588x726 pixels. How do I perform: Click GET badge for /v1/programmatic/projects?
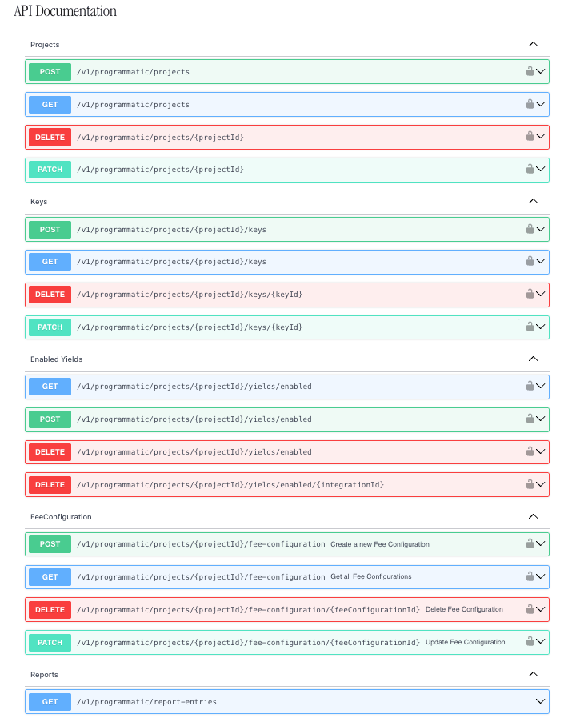[50, 105]
